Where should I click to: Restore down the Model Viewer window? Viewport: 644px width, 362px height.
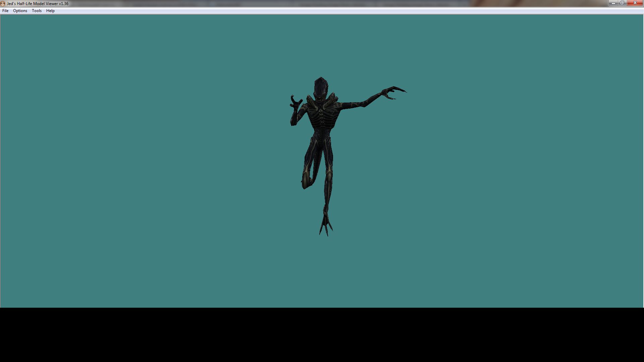pos(622,3)
